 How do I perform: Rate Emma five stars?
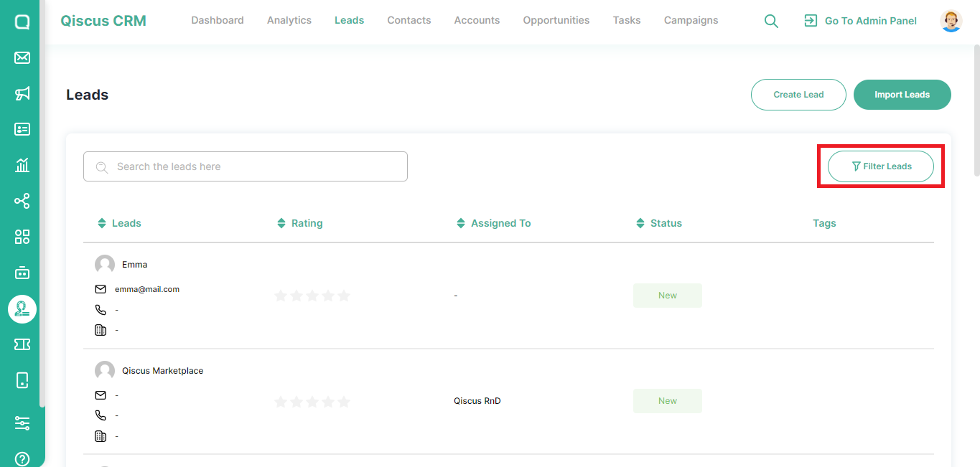coord(344,296)
